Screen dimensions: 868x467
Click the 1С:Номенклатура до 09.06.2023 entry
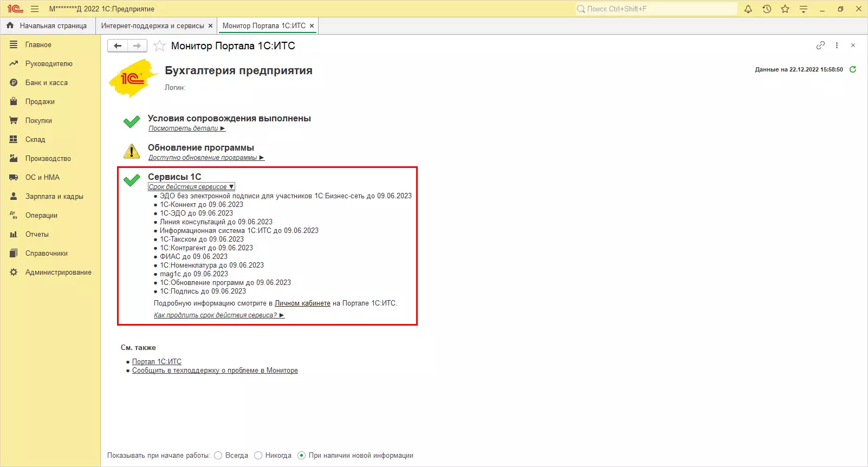click(212, 265)
